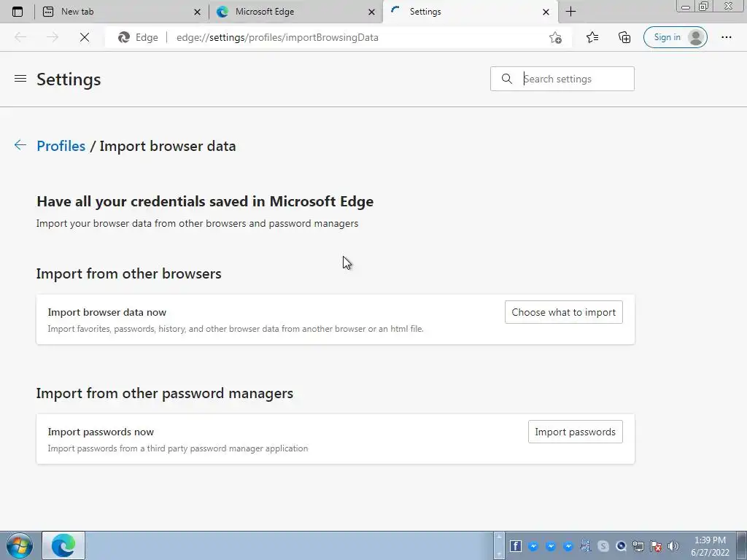
Task: Open the clock showing 1:39 PM
Action: click(710, 546)
